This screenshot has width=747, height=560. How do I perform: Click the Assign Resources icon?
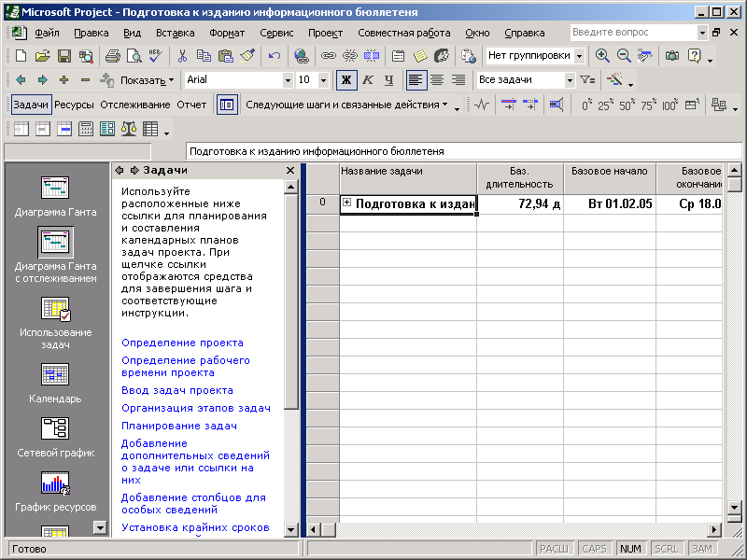[x=442, y=56]
